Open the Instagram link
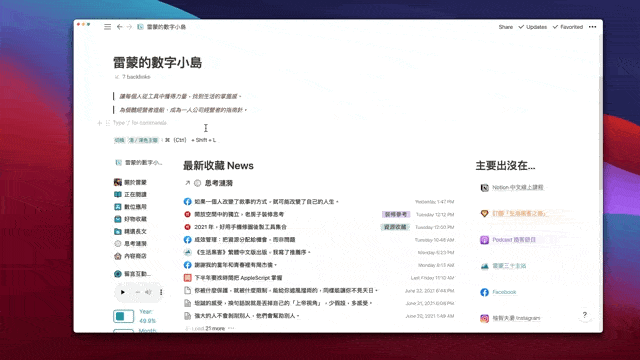This screenshot has width=640, height=360. pyautogui.click(x=510, y=318)
